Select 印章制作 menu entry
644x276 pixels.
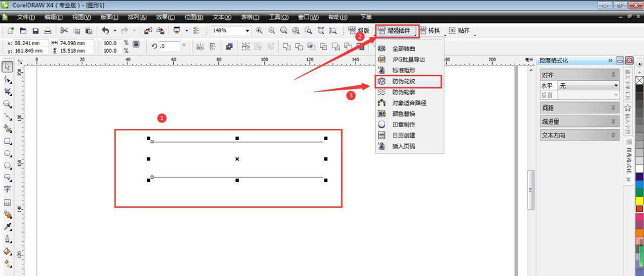click(x=404, y=124)
